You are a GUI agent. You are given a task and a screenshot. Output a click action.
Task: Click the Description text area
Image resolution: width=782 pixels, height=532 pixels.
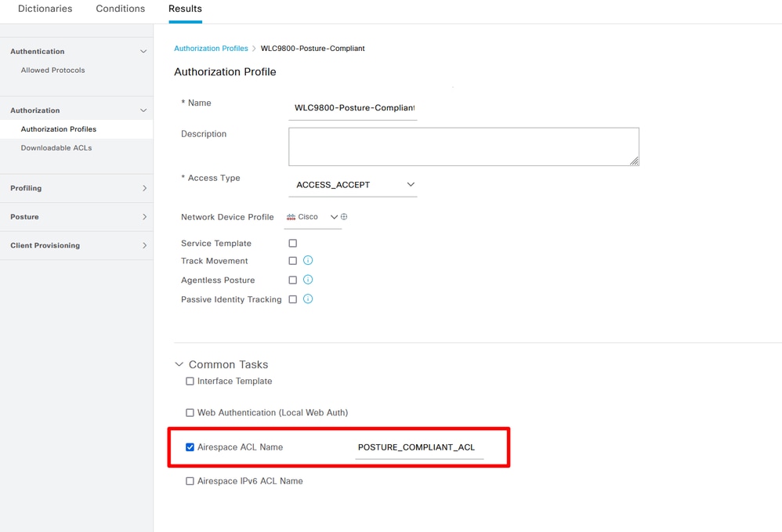(x=463, y=147)
